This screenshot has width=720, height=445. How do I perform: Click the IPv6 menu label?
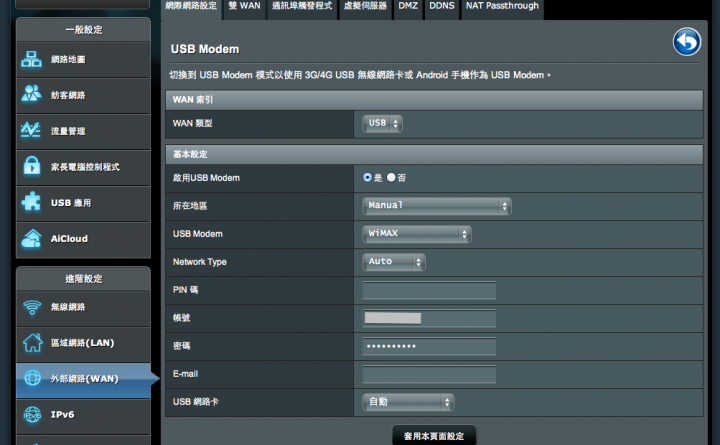[x=62, y=414]
